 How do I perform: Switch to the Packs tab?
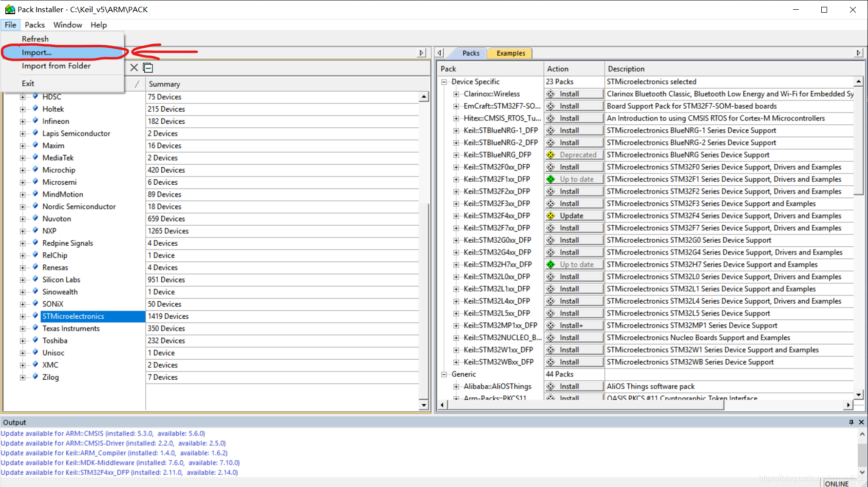[x=471, y=53]
